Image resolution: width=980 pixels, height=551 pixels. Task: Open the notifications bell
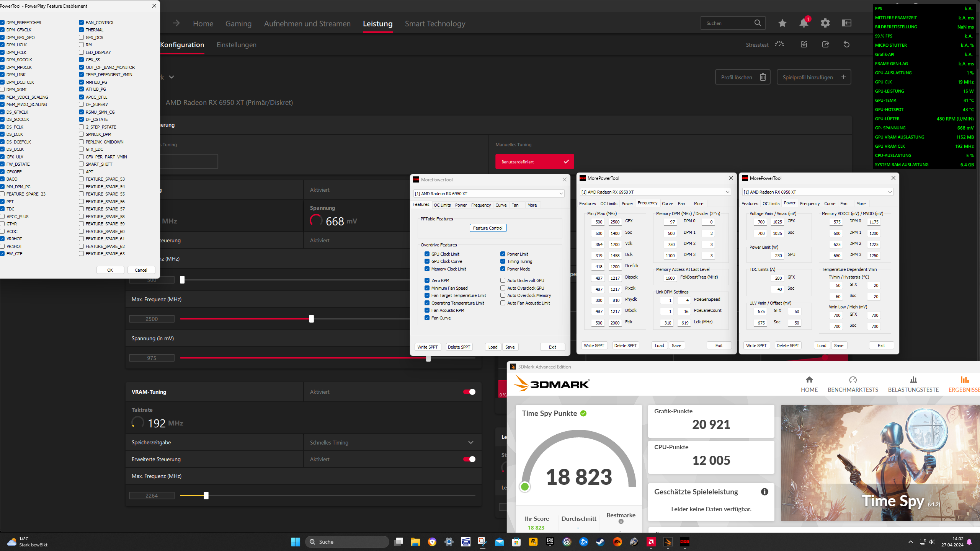804,23
